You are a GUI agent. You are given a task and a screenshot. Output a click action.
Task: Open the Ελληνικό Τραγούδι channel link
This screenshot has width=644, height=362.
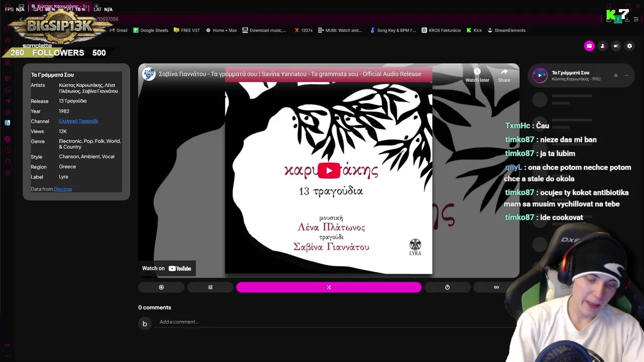78,121
